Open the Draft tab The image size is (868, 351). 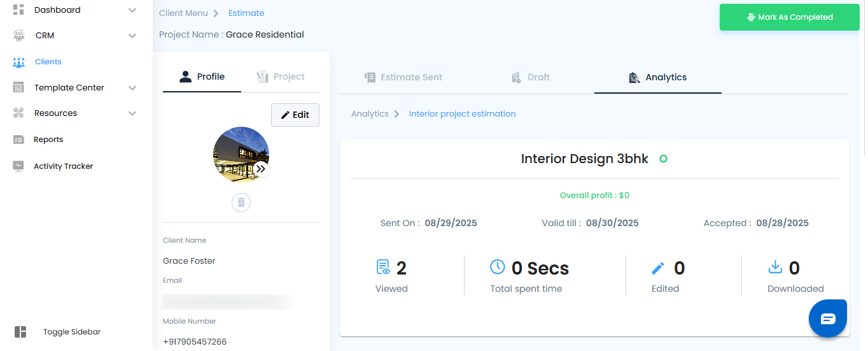[531, 77]
